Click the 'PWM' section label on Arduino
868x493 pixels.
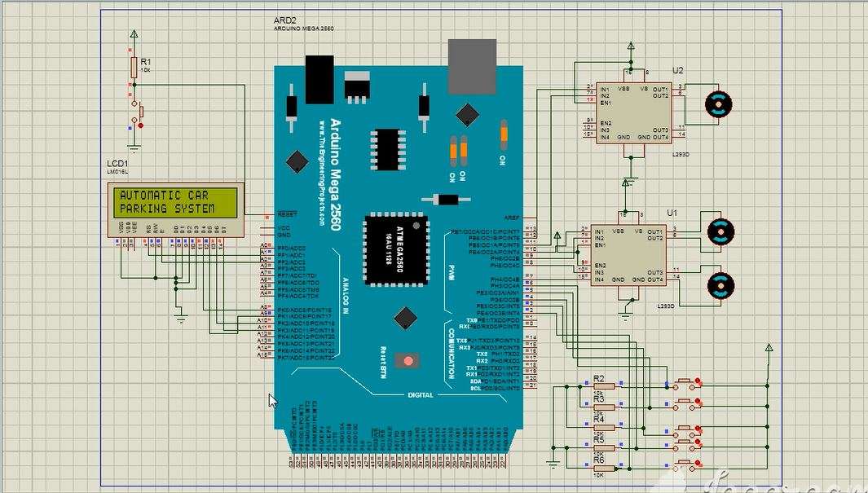452,271
